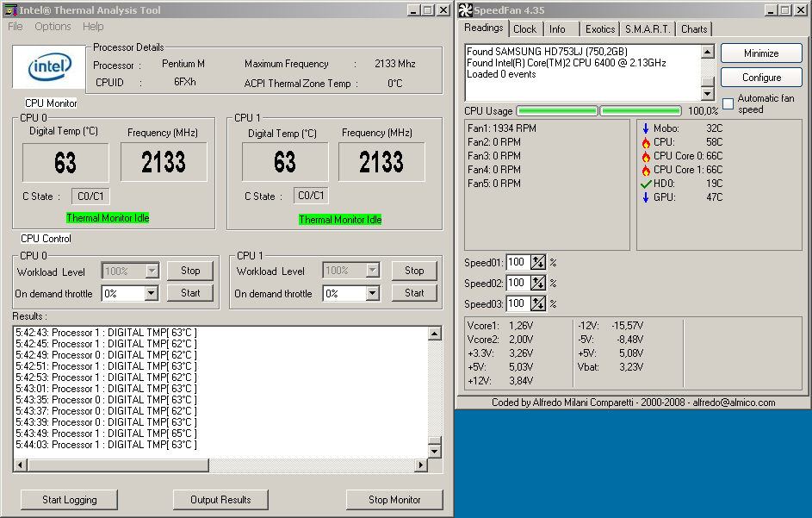Select result line 5:43:49 Processor 1 65°C
Viewport: 812px width, 518px height.
click(106, 434)
